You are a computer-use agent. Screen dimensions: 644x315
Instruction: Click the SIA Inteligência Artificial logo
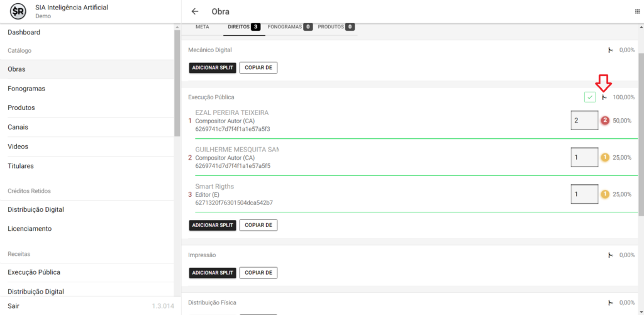18,11
